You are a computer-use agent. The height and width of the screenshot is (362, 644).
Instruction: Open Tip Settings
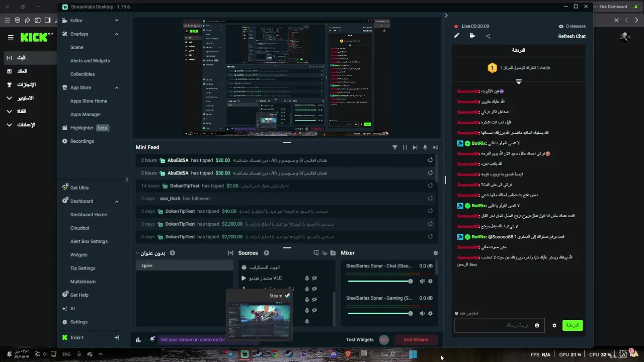[x=83, y=268]
